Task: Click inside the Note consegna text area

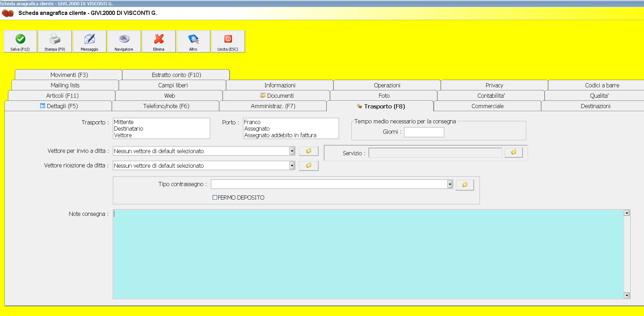Action: coord(369,254)
